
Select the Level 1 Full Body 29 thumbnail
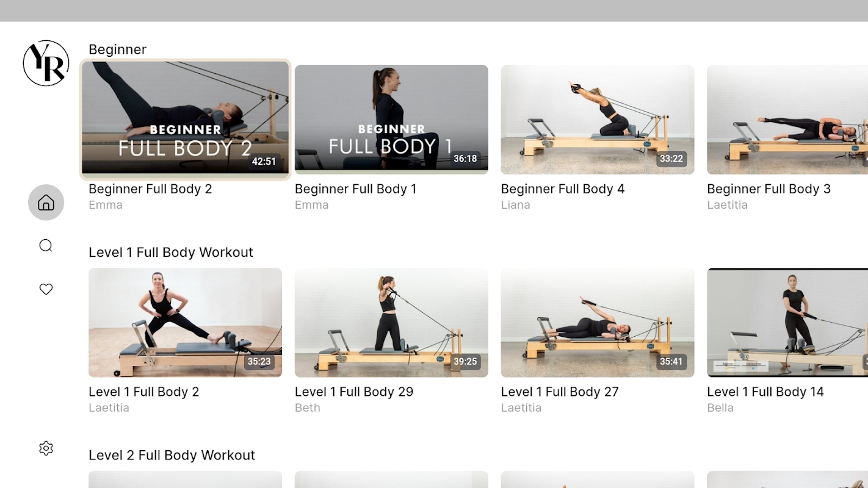coord(391,323)
